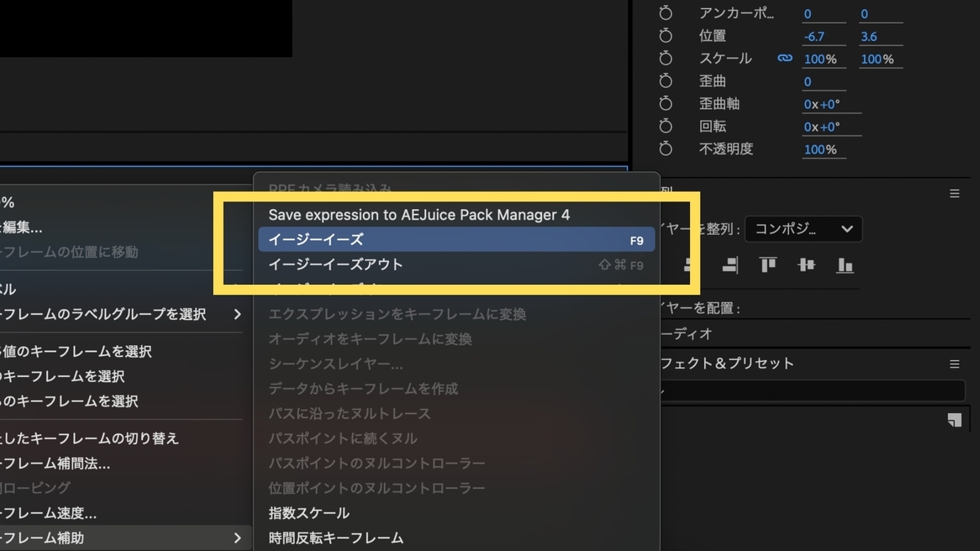Select Save expression to AEJuice Pack Manager 4

(x=457, y=215)
